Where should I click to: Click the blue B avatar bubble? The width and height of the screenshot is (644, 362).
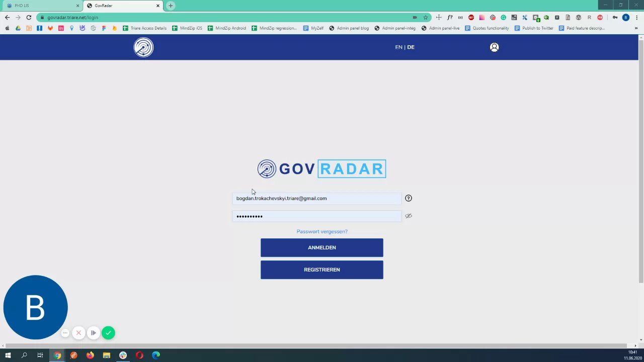coord(35,307)
